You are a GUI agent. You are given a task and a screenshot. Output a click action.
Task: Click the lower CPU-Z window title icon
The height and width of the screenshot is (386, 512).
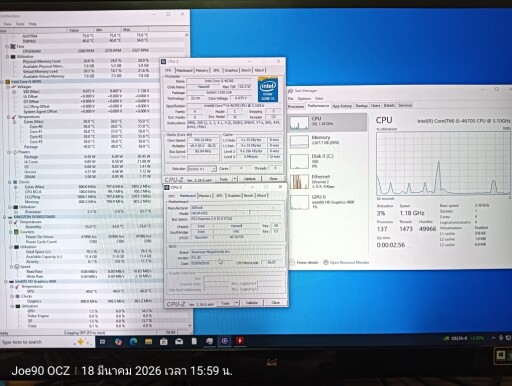[167, 187]
